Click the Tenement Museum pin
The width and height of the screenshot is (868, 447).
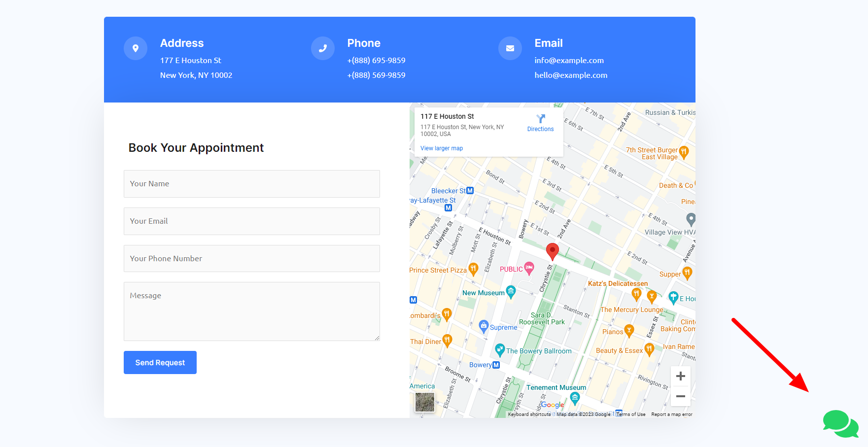point(575,398)
